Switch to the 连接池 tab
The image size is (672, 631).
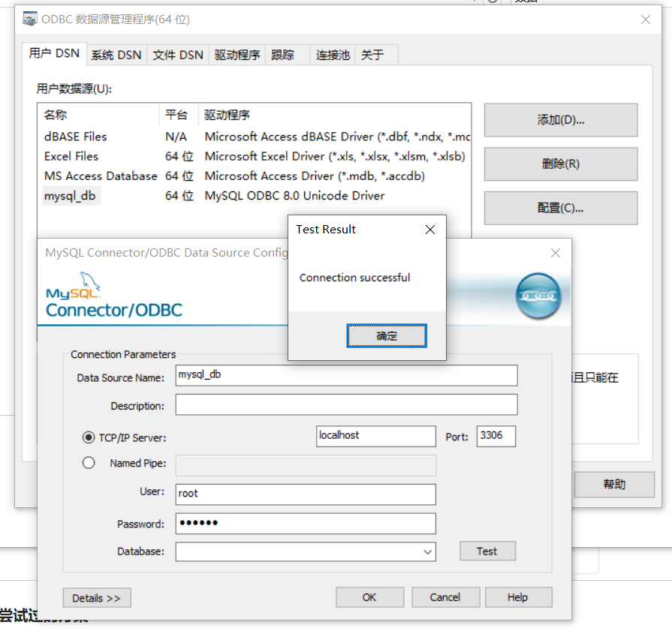333,55
